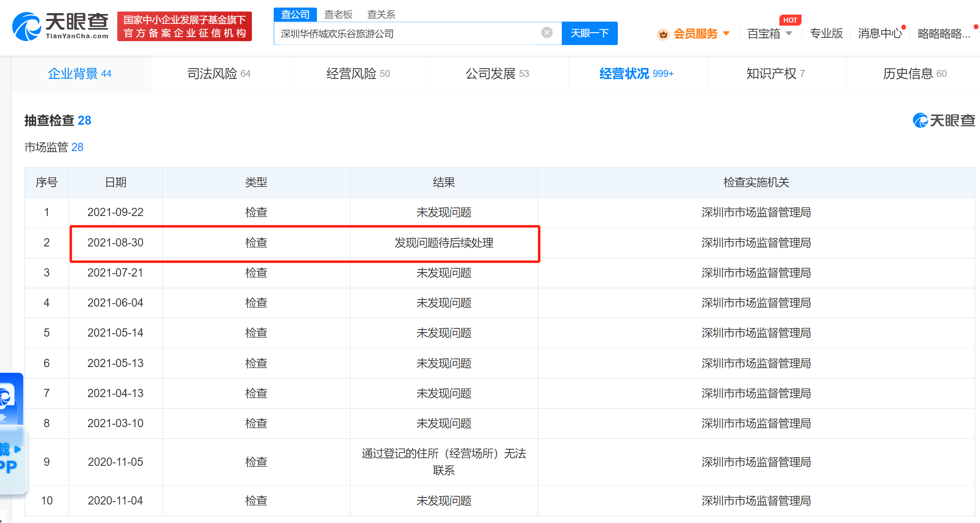Viewport: 980px width, 523px height.
Task: Click 未发现问题 in the 2021-03-10 row
Action: click(444, 423)
